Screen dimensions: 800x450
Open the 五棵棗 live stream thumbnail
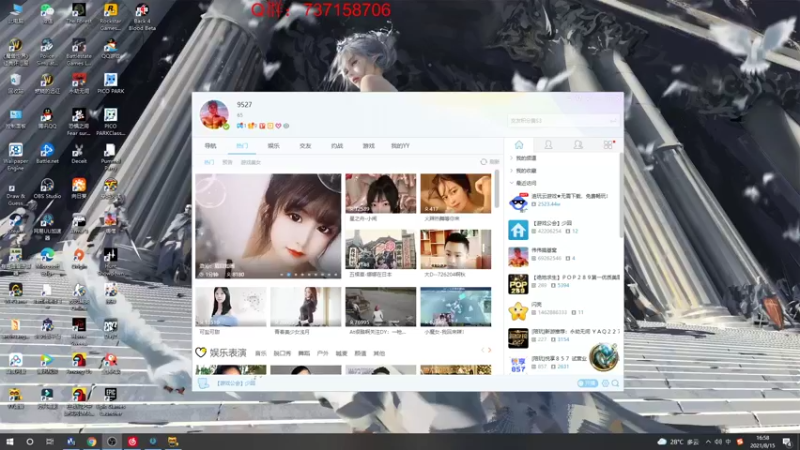tap(381, 249)
